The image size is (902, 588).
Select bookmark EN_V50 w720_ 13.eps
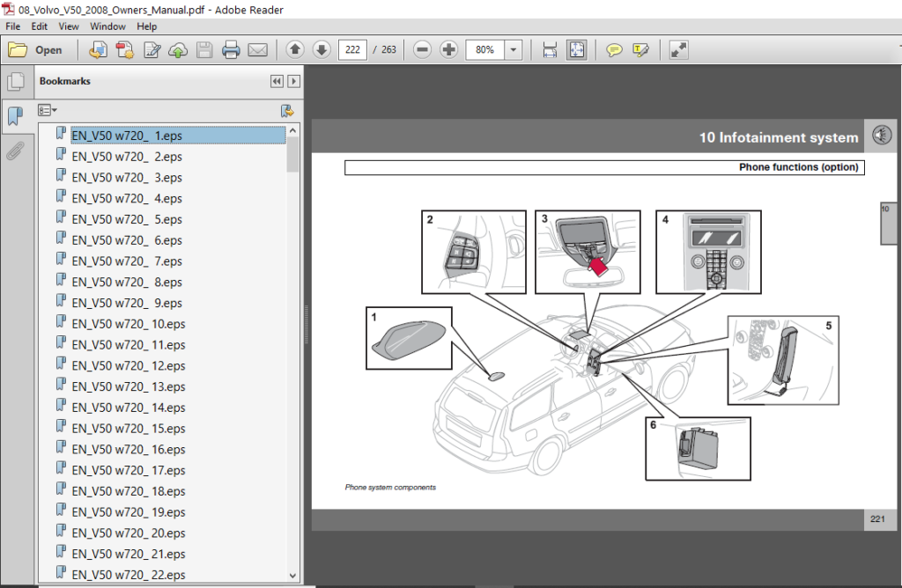click(x=129, y=386)
